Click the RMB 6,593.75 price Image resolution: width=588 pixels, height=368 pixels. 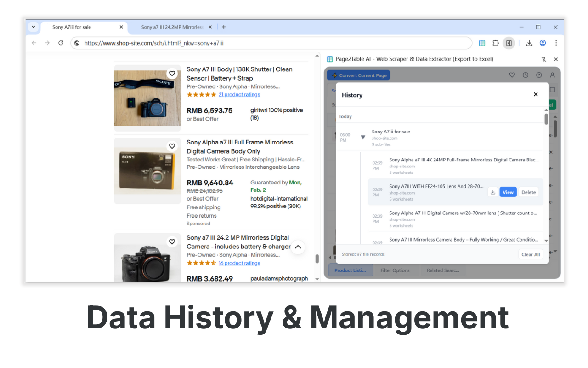pos(209,110)
